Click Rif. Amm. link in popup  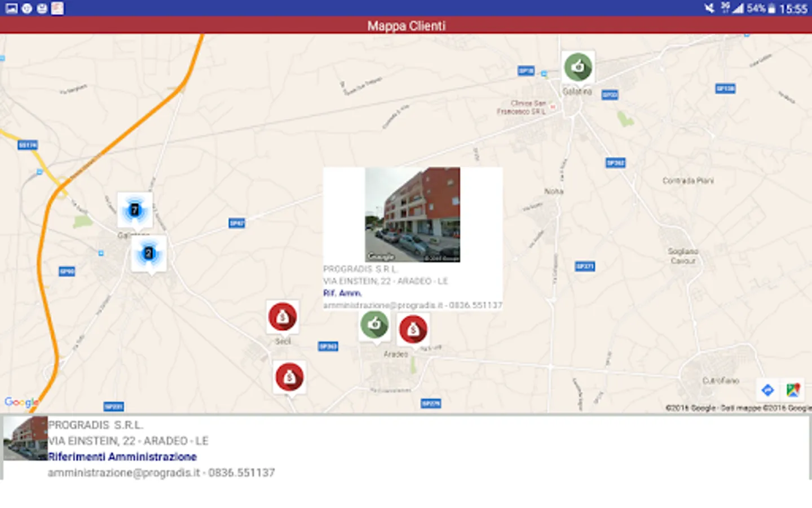[x=342, y=293]
